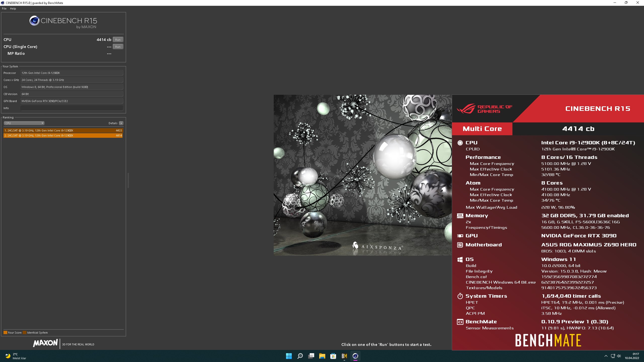Open Microsoft Store from the taskbar
The width and height of the screenshot is (644, 362).
point(333,356)
